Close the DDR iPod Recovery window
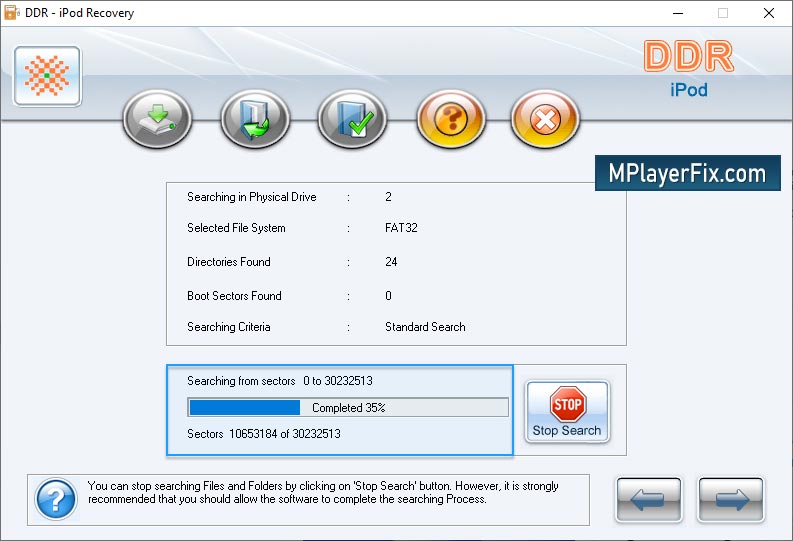This screenshot has height=541, width=793. coord(769,13)
